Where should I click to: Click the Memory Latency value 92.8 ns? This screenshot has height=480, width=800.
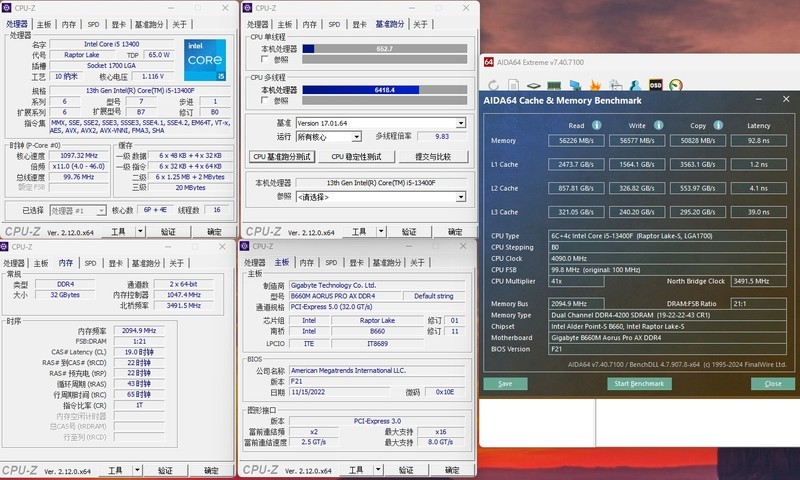759,140
